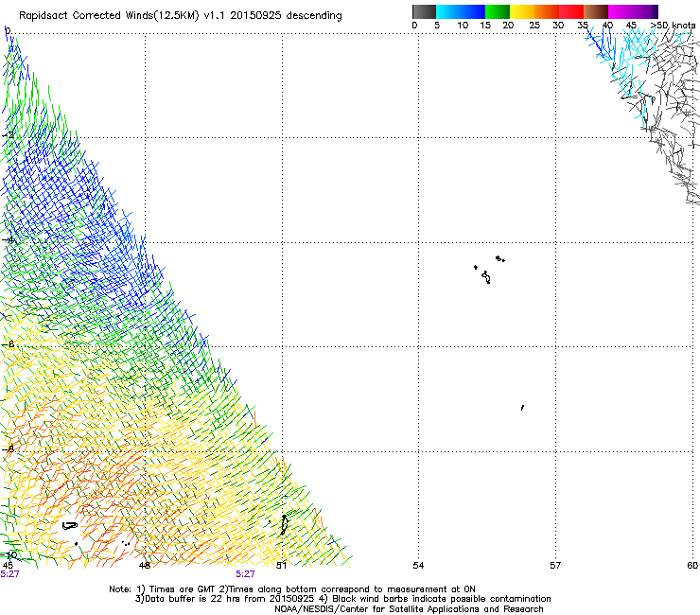The width and height of the screenshot is (700, 615).
Task: Click the '48' longitude axis label
Action: (145, 566)
